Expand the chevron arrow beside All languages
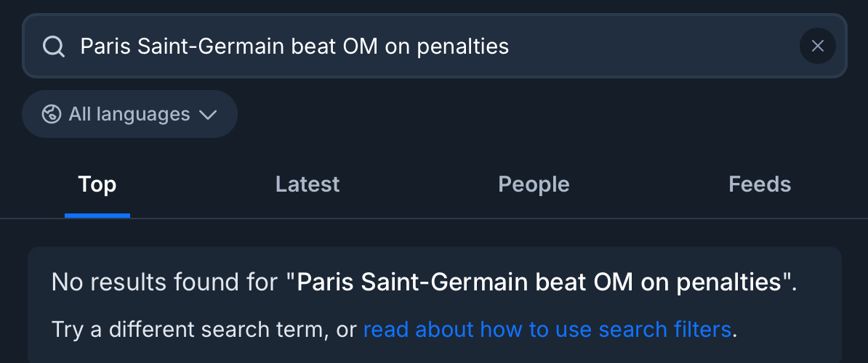Image resolution: width=868 pixels, height=363 pixels. coord(208,115)
